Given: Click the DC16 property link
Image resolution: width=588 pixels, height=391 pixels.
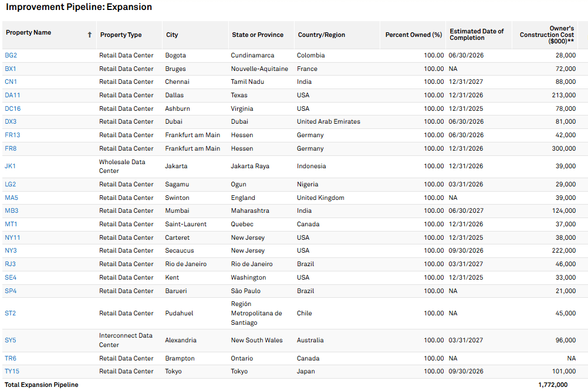Looking at the screenshot, I should [13, 108].
